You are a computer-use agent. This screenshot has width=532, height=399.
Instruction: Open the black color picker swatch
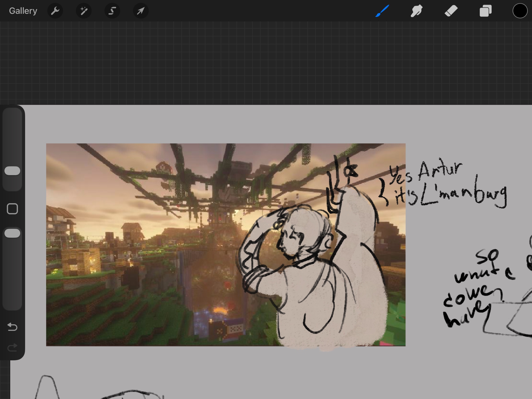click(520, 11)
